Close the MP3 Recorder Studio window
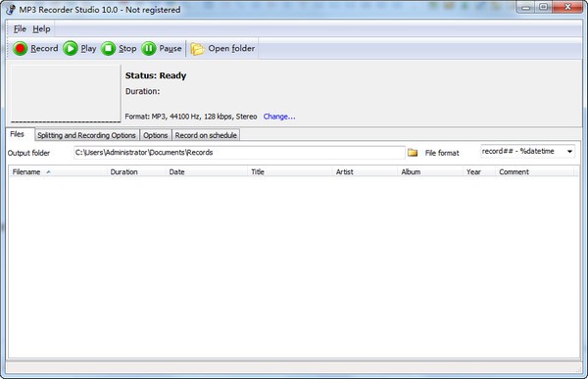The image size is (588, 379). point(567,7)
